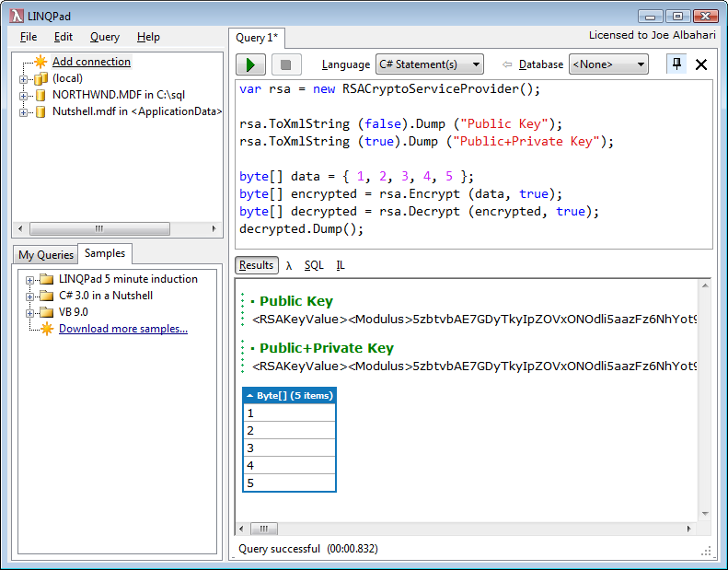Expand LINQPad 5 minute induction samples

pos(29,280)
